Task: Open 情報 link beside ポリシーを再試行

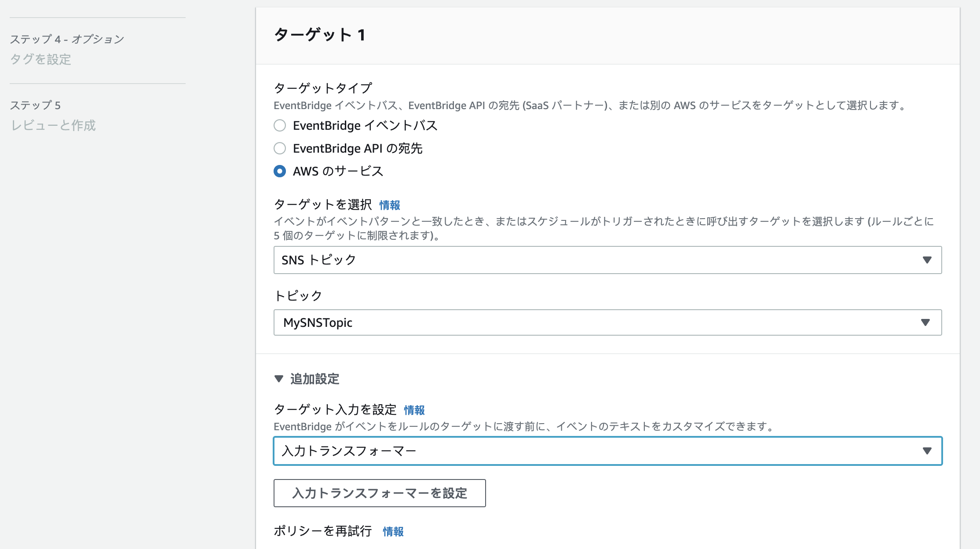Action: (x=393, y=531)
